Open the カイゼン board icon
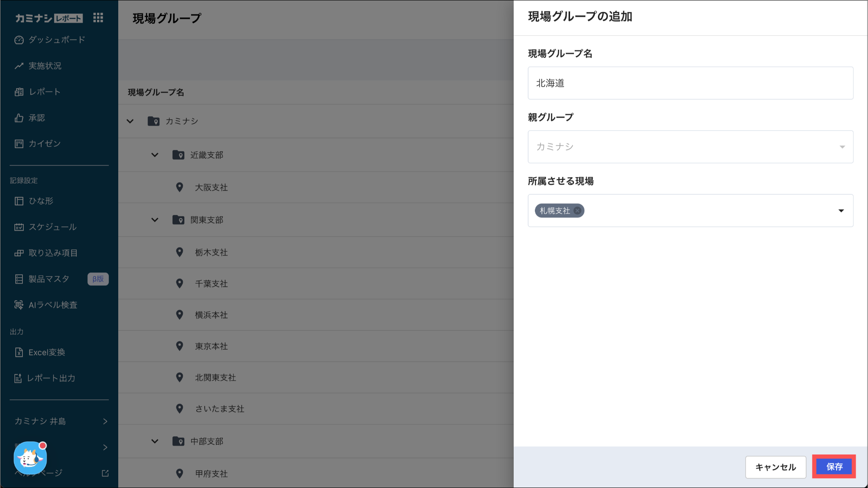The image size is (868, 488). [19, 144]
